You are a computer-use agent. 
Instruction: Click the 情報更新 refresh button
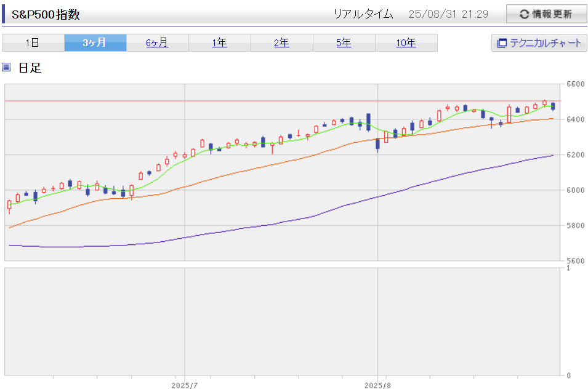tap(546, 14)
